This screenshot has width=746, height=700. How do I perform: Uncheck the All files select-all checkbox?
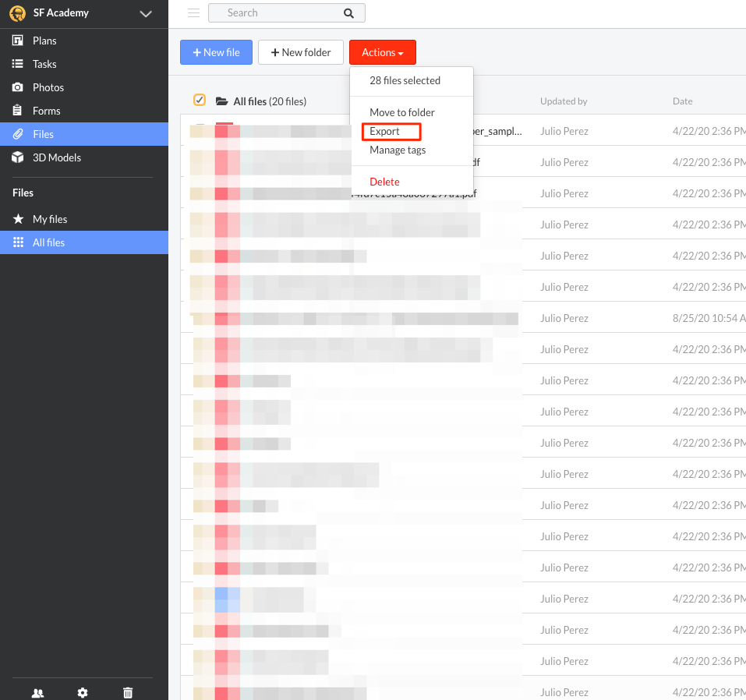200,100
